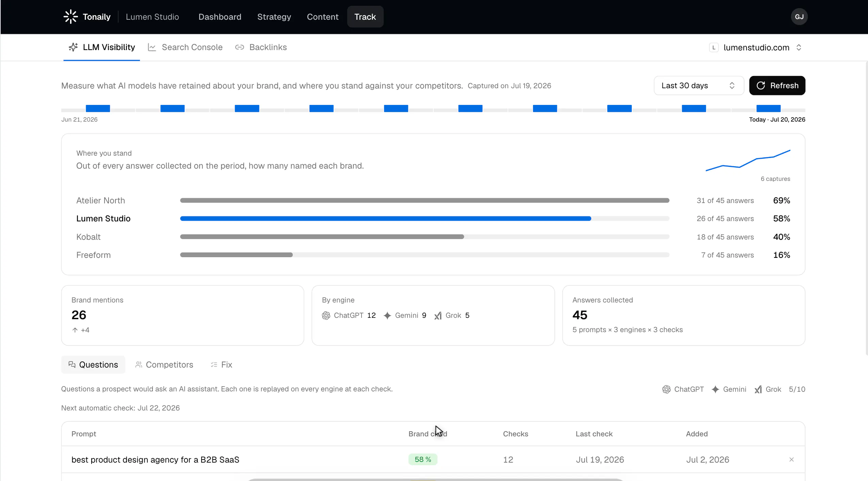The height and width of the screenshot is (481, 868).
Task: Click the Brand mentions card value 26
Action: pyautogui.click(x=79, y=315)
